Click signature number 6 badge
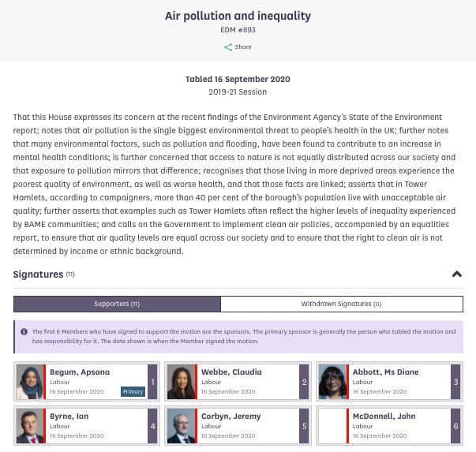Image resolution: width=476 pixels, height=452 pixels. coord(456,426)
